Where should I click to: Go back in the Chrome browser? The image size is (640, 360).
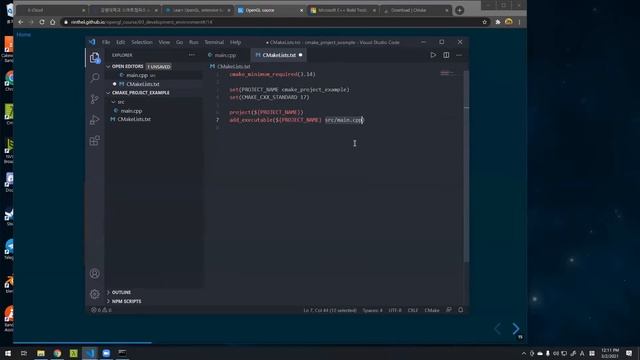20,22
